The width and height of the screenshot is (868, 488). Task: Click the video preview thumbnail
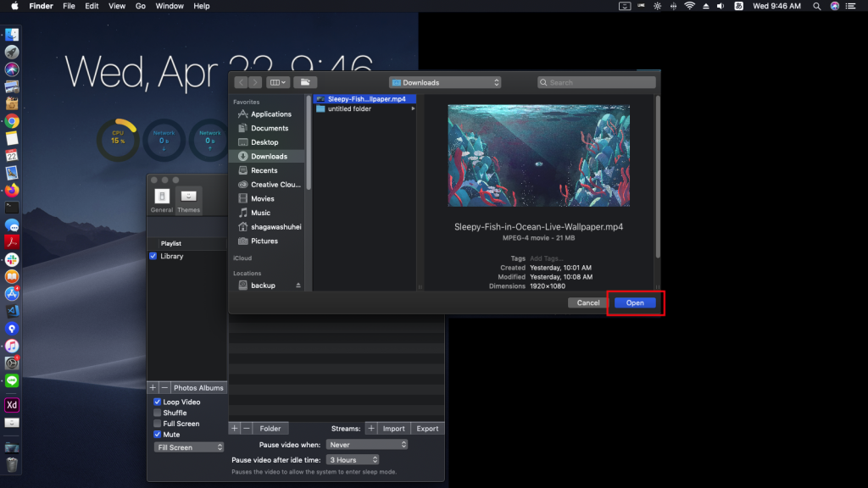point(538,156)
